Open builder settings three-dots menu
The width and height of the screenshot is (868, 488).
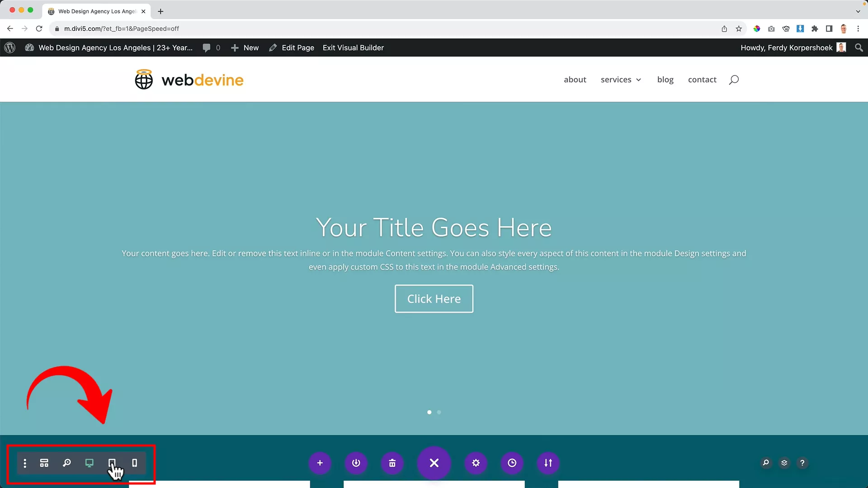tap(25, 463)
